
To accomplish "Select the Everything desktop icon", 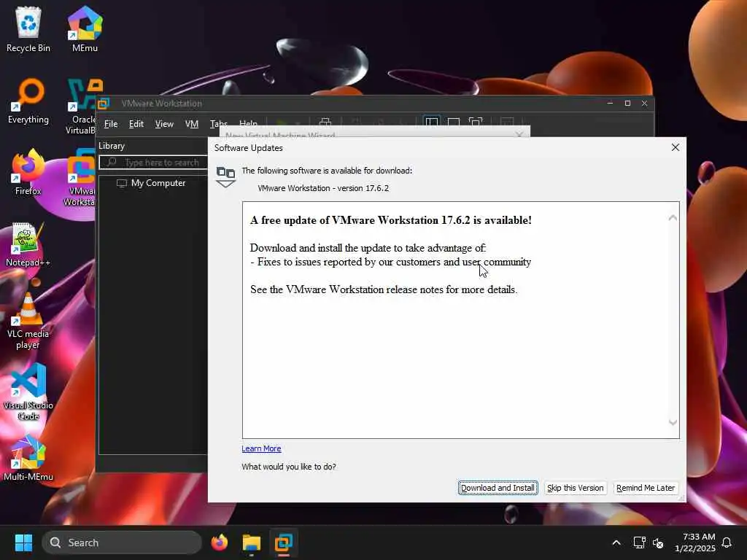I will (28, 101).
